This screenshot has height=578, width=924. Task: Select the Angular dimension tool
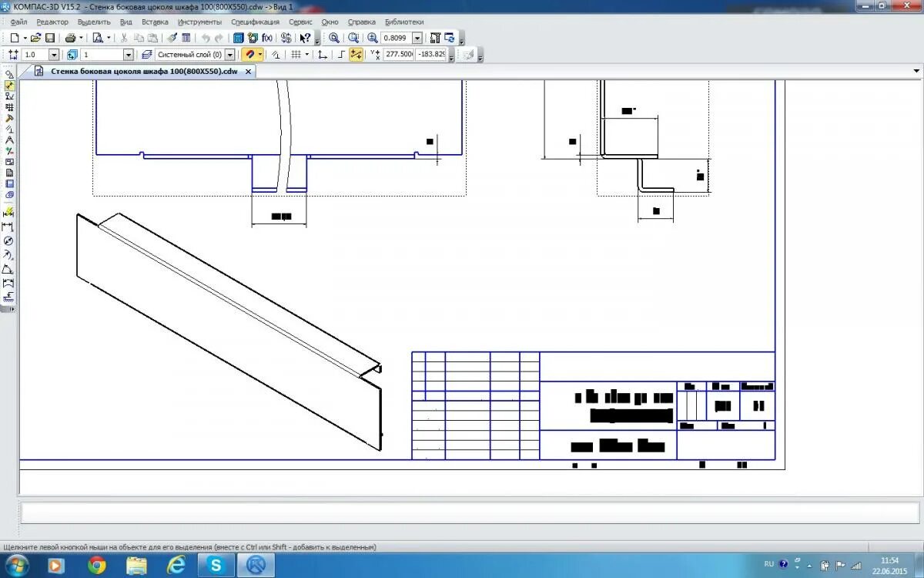8,269
